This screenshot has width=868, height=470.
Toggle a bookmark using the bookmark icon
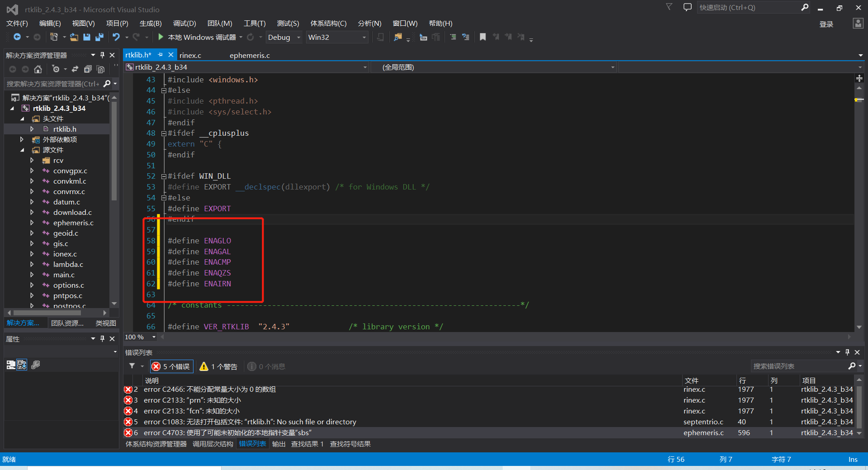pyautogui.click(x=482, y=37)
